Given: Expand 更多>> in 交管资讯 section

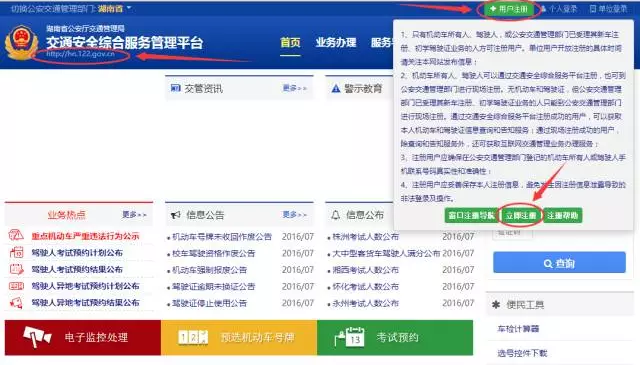Looking at the screenshot, I should coord(295,88).
